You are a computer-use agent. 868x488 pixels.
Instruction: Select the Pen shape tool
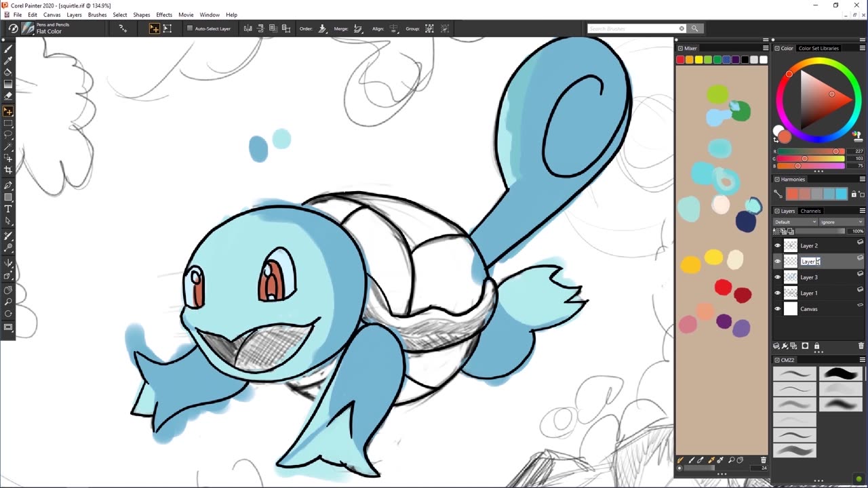[x=8, y=185]
